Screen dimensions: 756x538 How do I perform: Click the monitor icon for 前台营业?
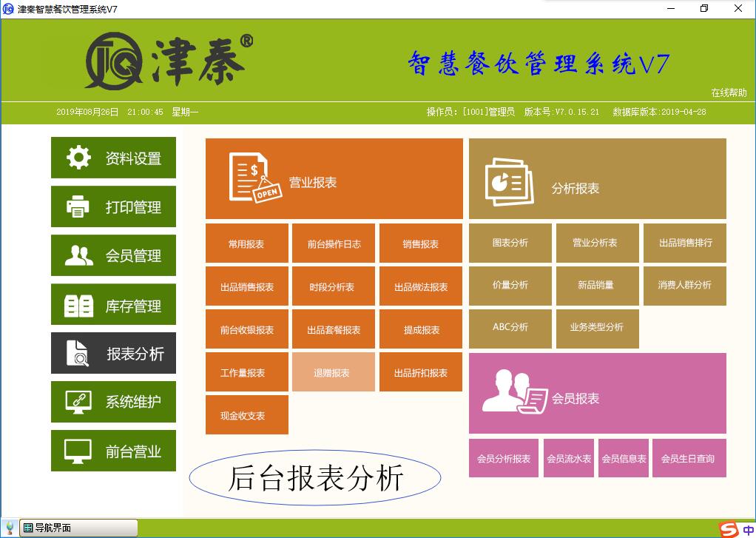click(x=78, y=451)
